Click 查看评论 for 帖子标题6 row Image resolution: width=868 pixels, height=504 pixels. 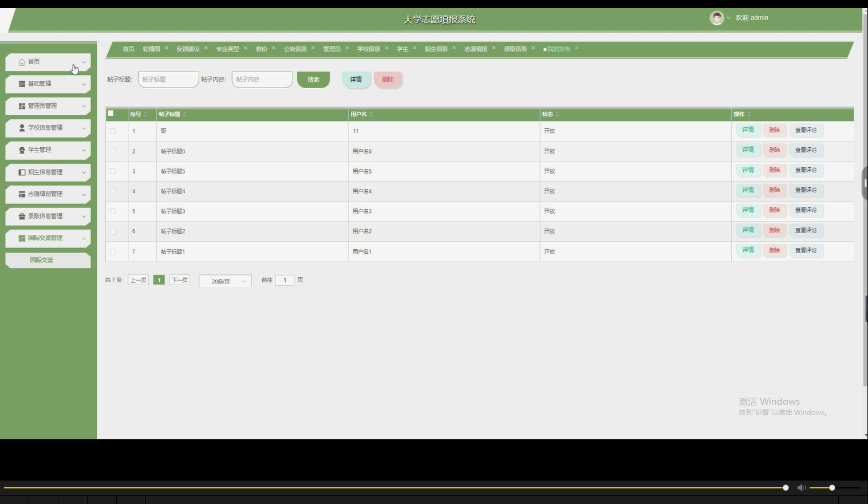pos(806,150)
